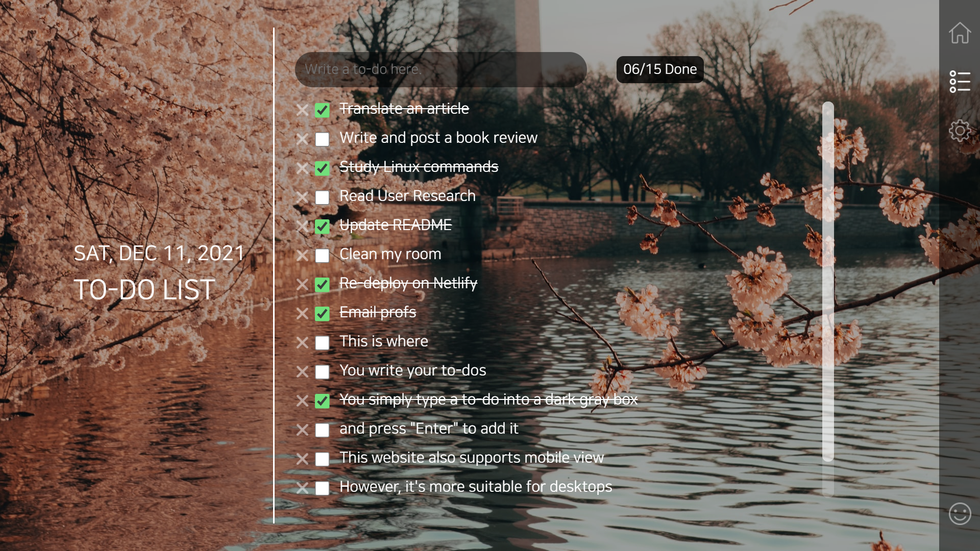Delete 'This website also supports mobile view' with X
This screenshot has height=551, width=980.
[x=302, y=458]
